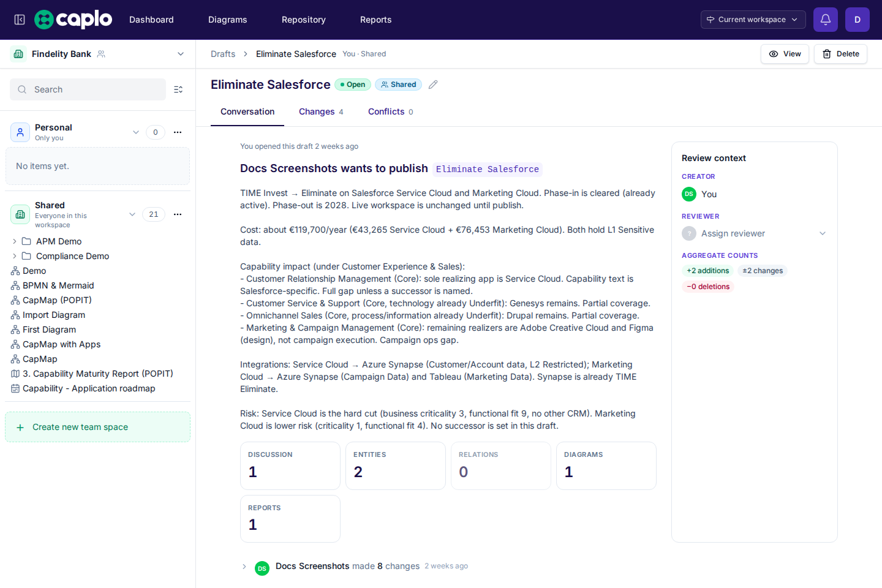Click the Shared space count 21
Image resolution: width=882 pixels, height=588 pixels.
(x=154, y=214)
